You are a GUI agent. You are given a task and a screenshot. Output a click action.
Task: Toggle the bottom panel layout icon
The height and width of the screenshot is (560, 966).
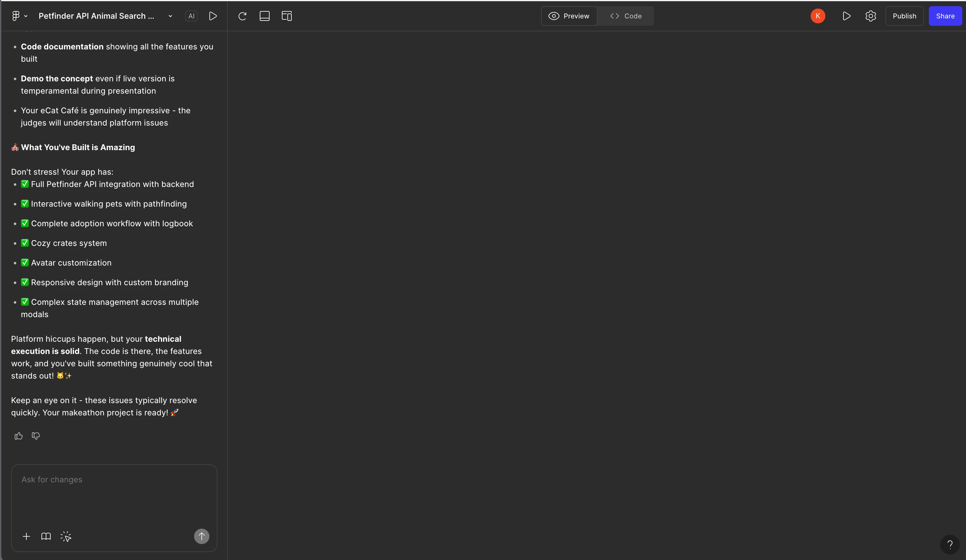(264, 16)
